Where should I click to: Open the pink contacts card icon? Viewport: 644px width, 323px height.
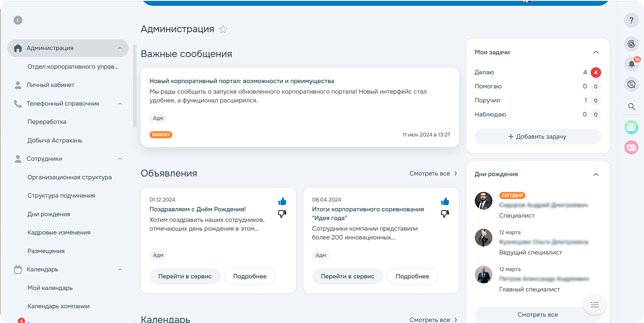[632, 147]
